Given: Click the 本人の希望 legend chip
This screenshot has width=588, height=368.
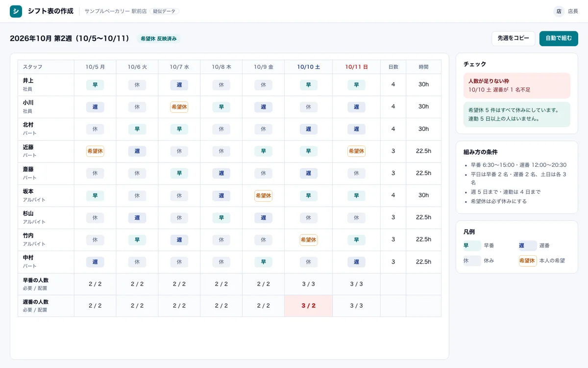Looking at the screenshot, I should click(x=528, y=261).
